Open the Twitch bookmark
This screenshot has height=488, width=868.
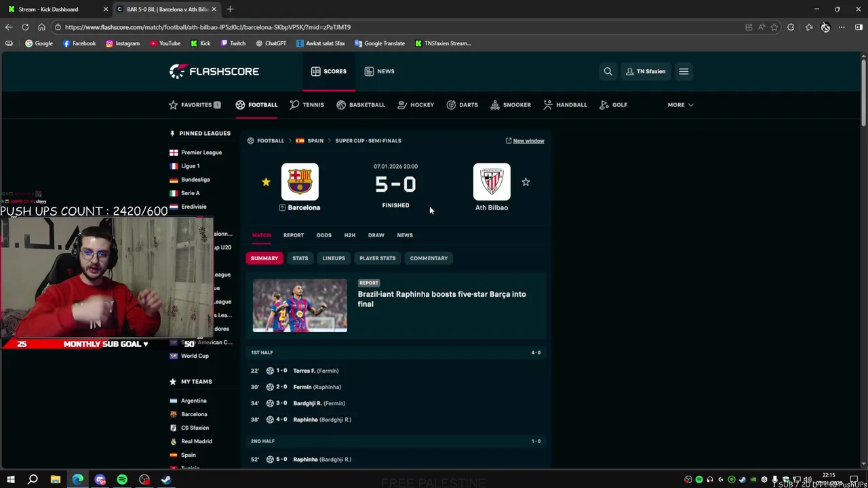(x=233, y=43)
